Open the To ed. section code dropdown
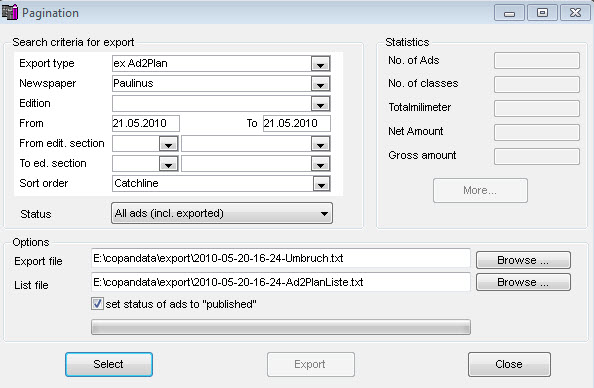Viewport: 594px width, 388px height. pos(169,164)
